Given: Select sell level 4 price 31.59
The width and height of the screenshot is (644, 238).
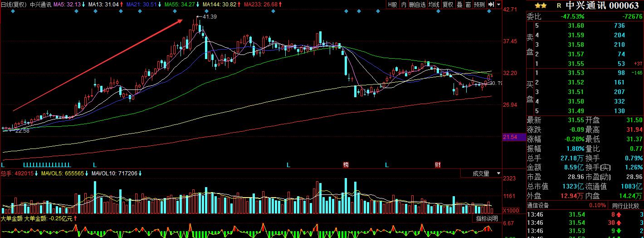Looking at the screenshot, I should (576, 35).
